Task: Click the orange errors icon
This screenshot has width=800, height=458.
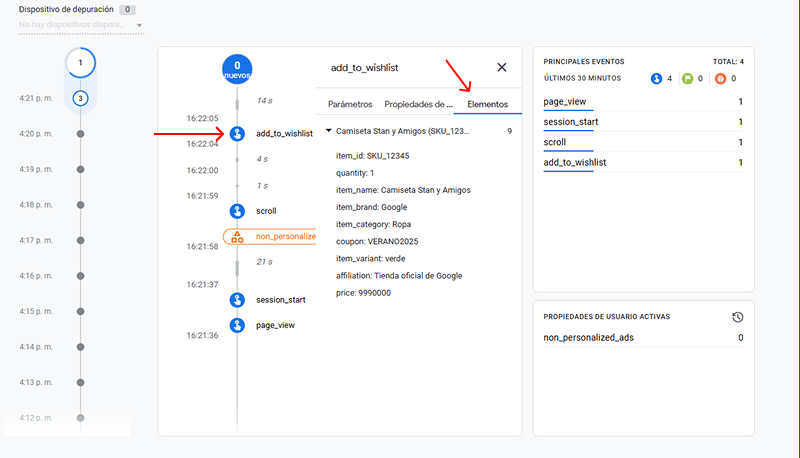Action: point(720,79)
